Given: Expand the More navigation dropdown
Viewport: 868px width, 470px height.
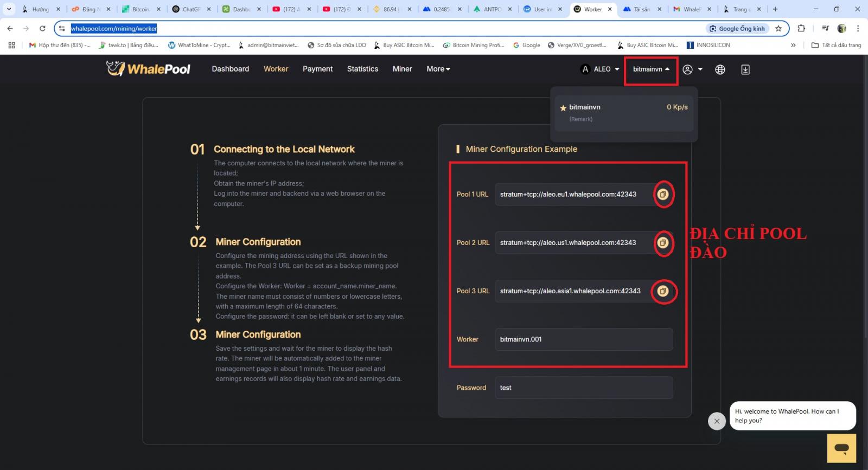Looking at the screenshot, I should (x=438, y=69).
